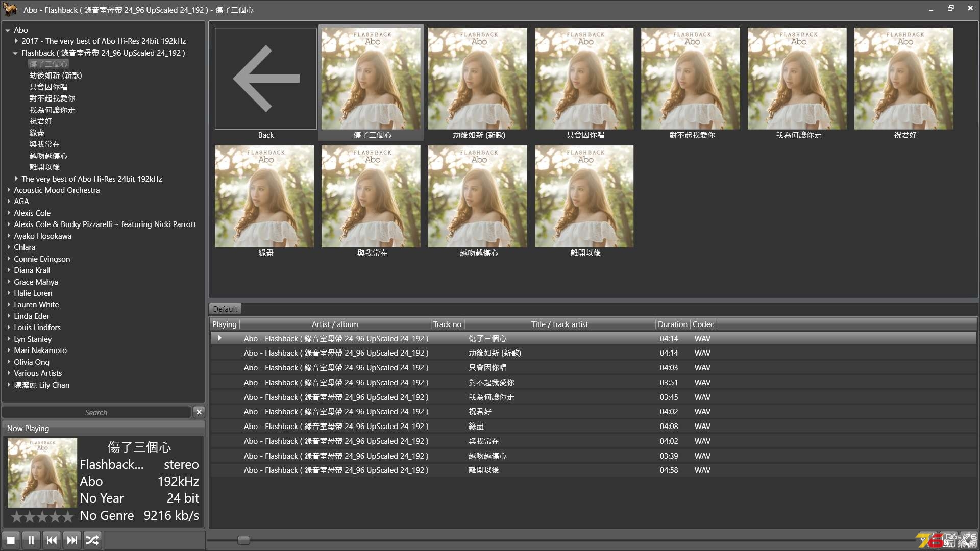Sort by Track no column header

point(447,324)
